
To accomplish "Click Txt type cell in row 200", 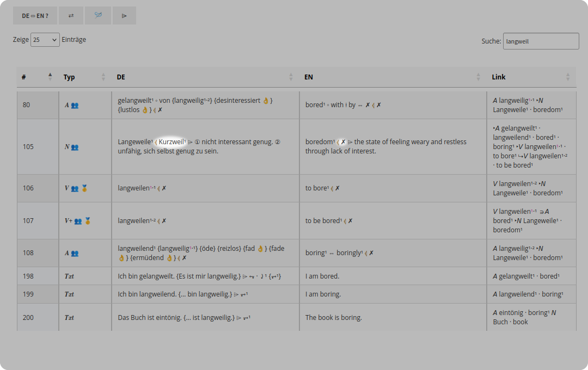I will [85, 318].
